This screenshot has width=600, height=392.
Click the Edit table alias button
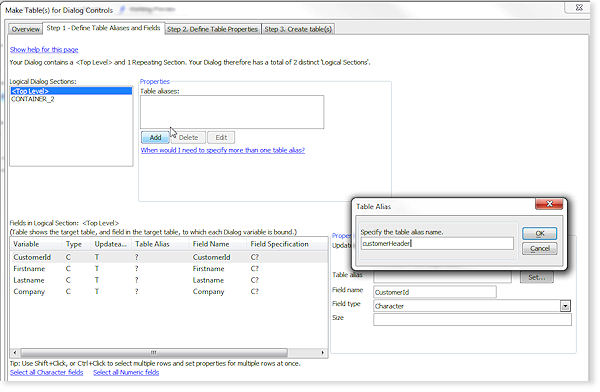coord(221,137)
